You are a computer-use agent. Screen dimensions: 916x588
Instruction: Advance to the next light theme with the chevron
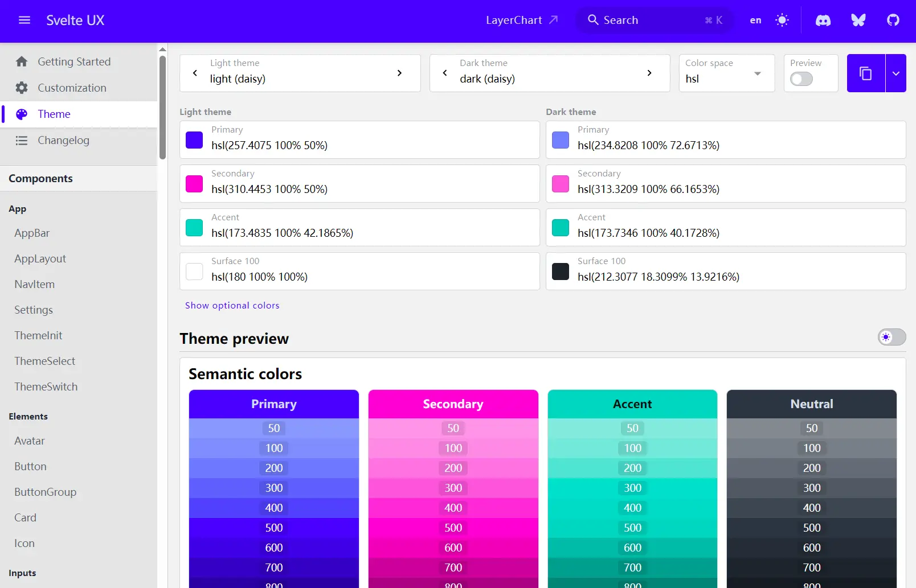pos(399,73)
